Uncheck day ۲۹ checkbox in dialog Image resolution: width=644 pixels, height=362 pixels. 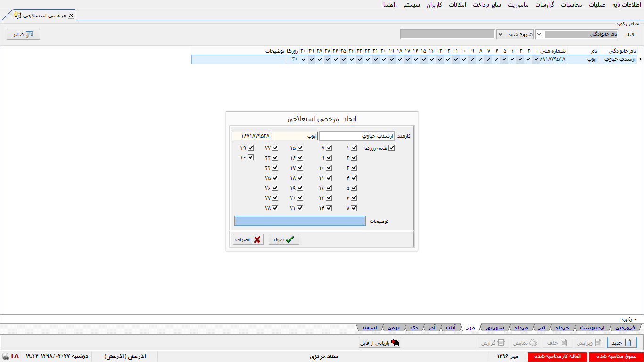click(251, 148)
